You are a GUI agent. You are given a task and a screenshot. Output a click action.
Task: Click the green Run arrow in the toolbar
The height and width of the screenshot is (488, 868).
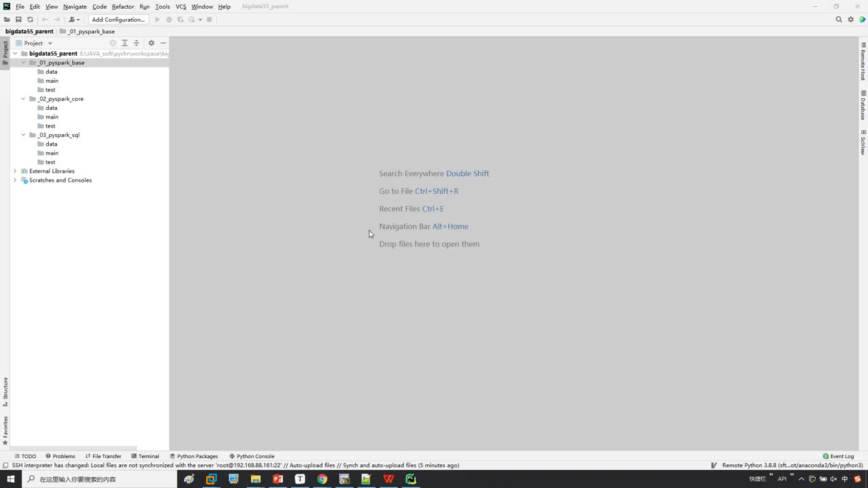point(158,20)
